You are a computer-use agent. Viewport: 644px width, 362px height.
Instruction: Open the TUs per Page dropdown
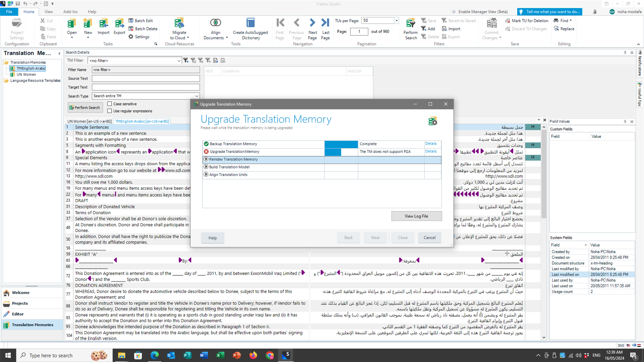(x=396, y=21)
